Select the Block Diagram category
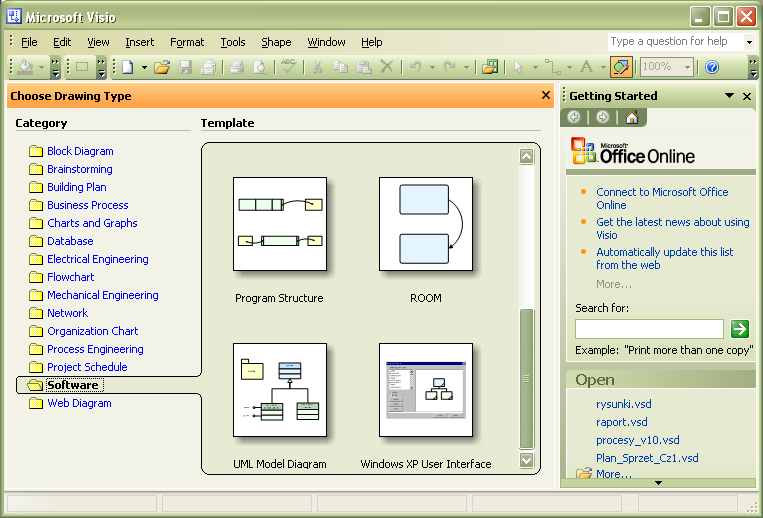The image size is (763, 518). [x=80, y=151]
